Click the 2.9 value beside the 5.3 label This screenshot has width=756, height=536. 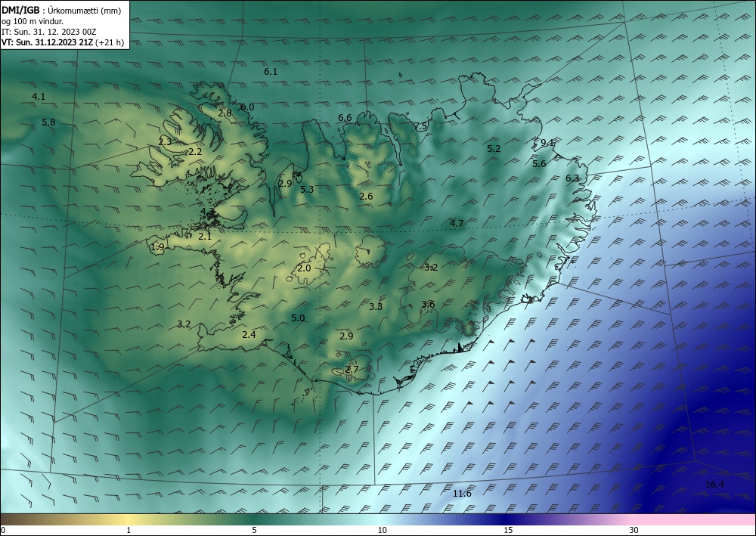tap(285, 184)
